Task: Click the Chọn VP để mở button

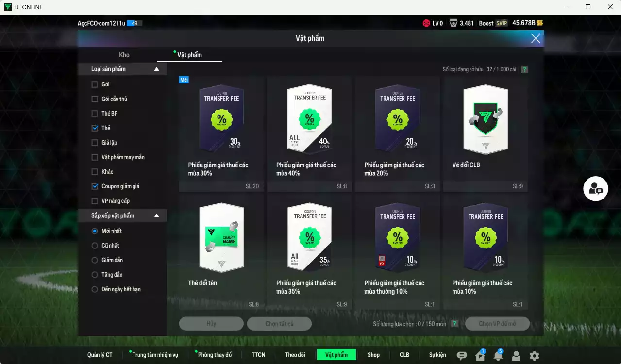Action: tap(497, 324)
